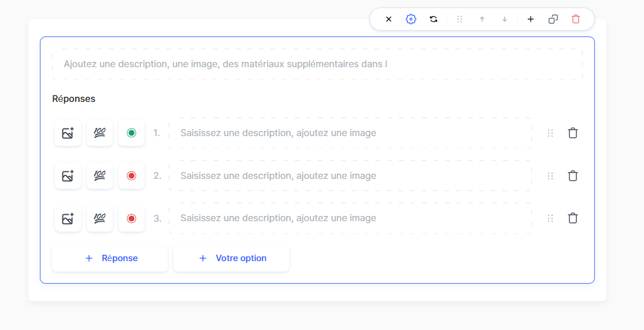Set points for answer 2 with 100 icon

point(99,176)
